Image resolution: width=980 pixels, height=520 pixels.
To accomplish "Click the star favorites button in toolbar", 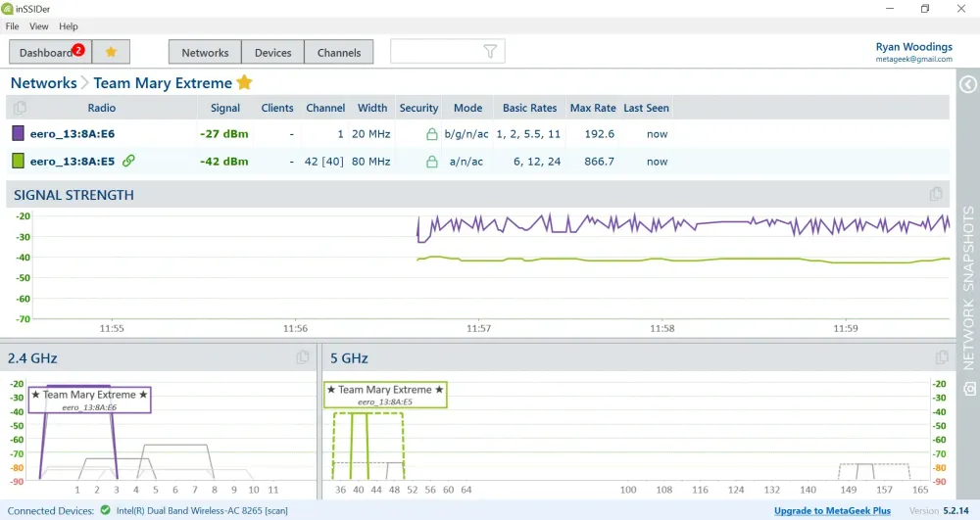I will click(111, 52).
